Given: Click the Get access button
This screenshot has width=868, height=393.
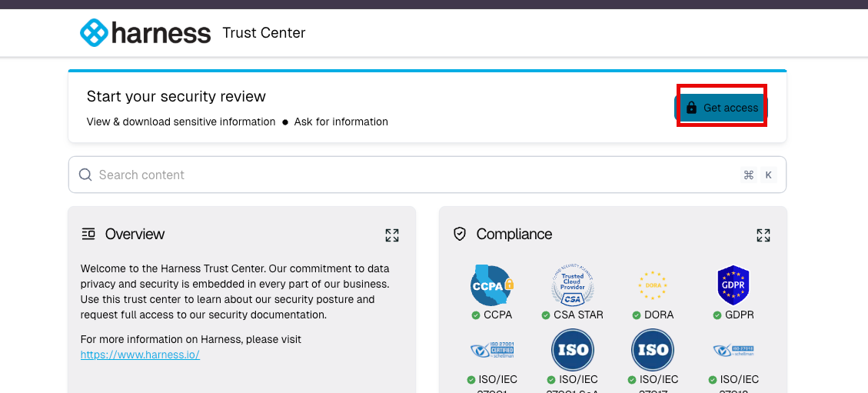Looking at the screenshot, I should pyautogui.click(x=721, y=108).
